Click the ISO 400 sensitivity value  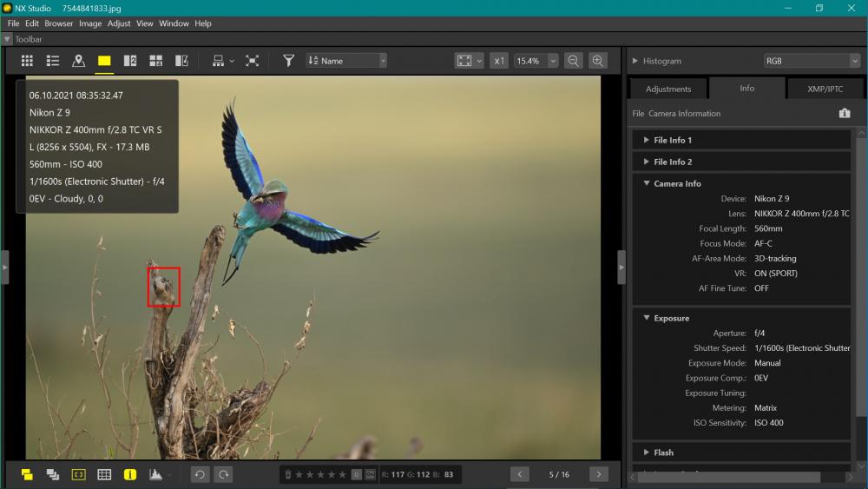coord(768,422)
